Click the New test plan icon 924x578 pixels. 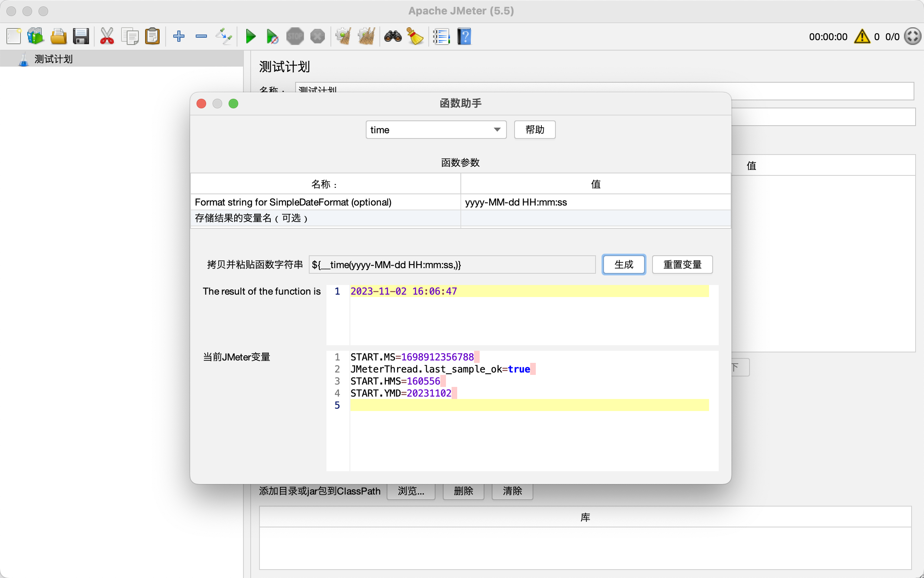point(14,37)
